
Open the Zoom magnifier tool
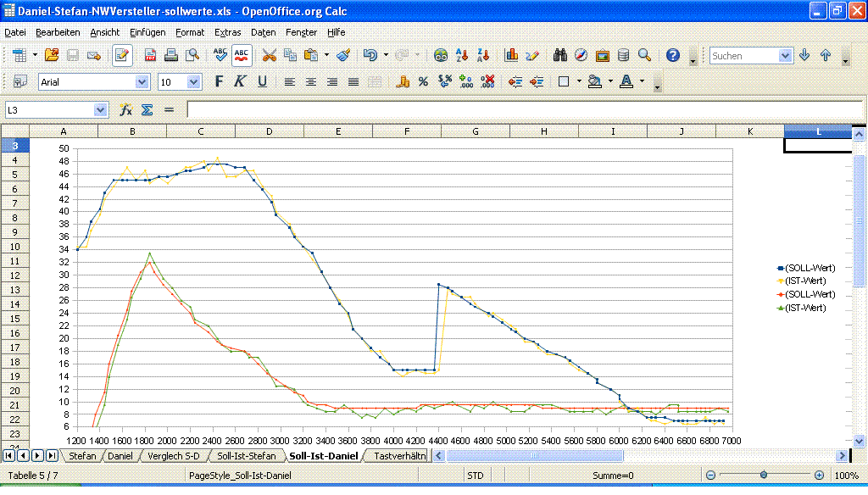(644, 55)
